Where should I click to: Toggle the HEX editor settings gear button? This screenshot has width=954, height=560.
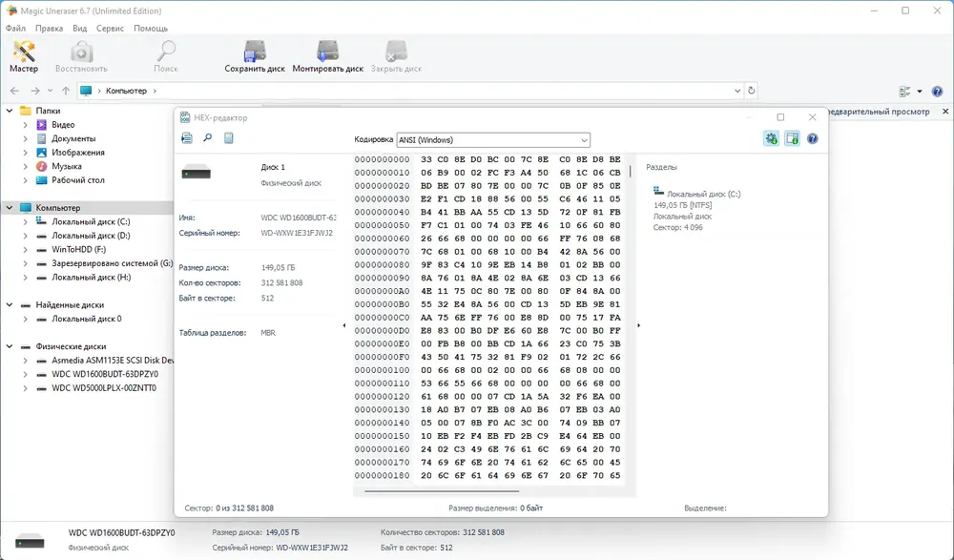(772, 138)
